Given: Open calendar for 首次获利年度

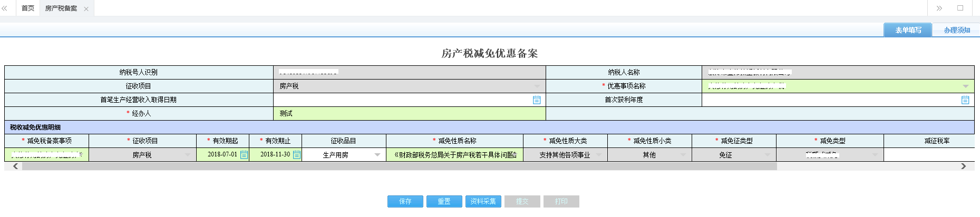Looking at the screenshot, I should coord(965,100).
